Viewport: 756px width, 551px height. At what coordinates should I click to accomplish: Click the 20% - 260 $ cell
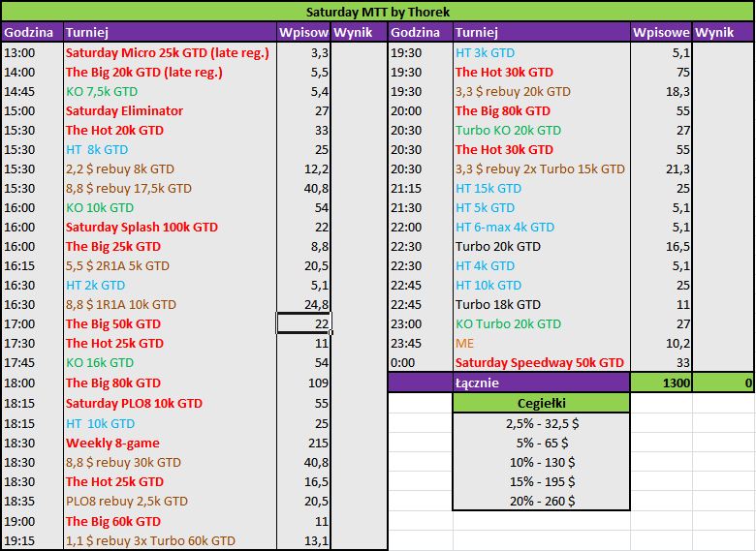point(542,501)
